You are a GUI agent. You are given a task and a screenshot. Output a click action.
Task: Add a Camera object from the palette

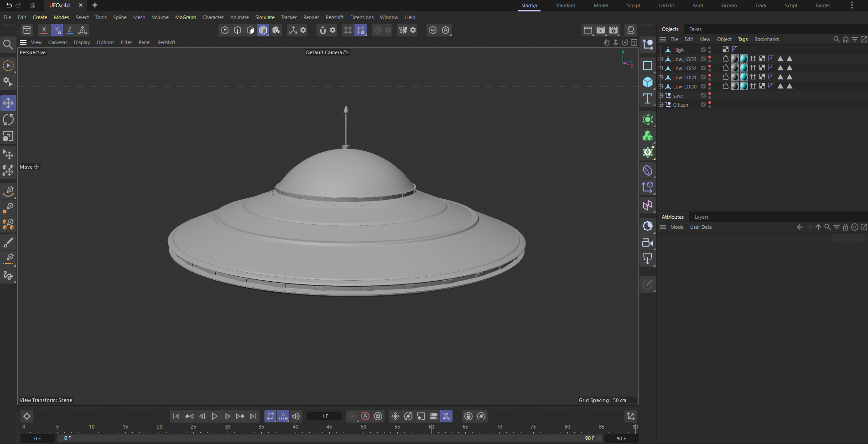tap(647, 243)
